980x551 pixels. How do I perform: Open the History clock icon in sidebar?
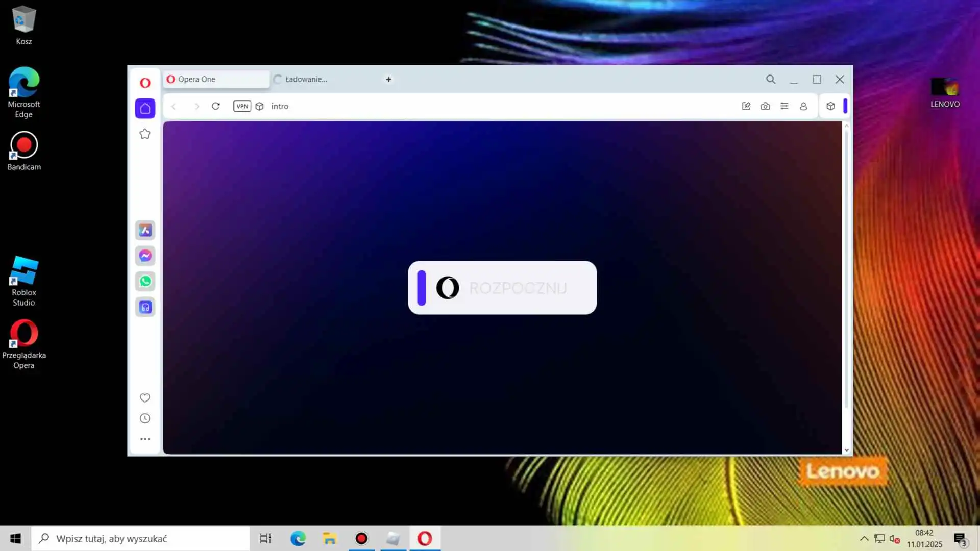click(x=145, y=418)
